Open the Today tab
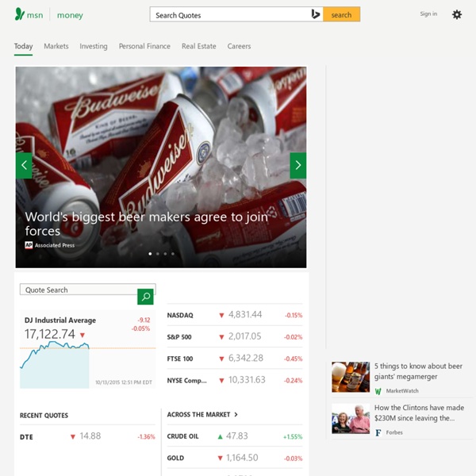This screenshot has width=476, height=476. click(x=23, y=46)
